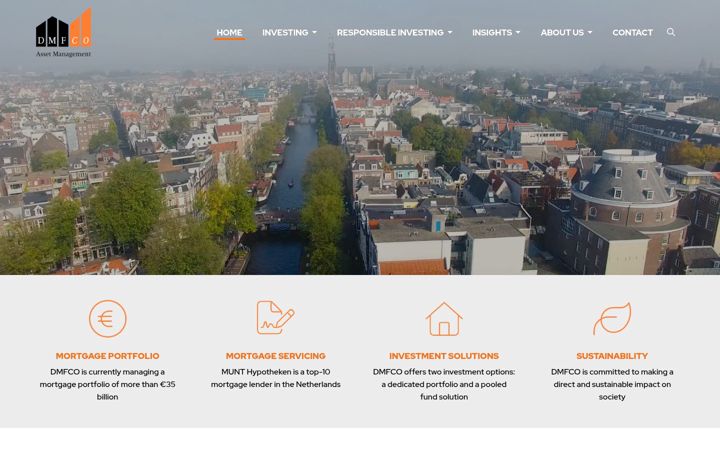The width and height of the screenshot is (720, 450).
Task: Expand the Investing dropdown arrow
Action: coord(315,33)
